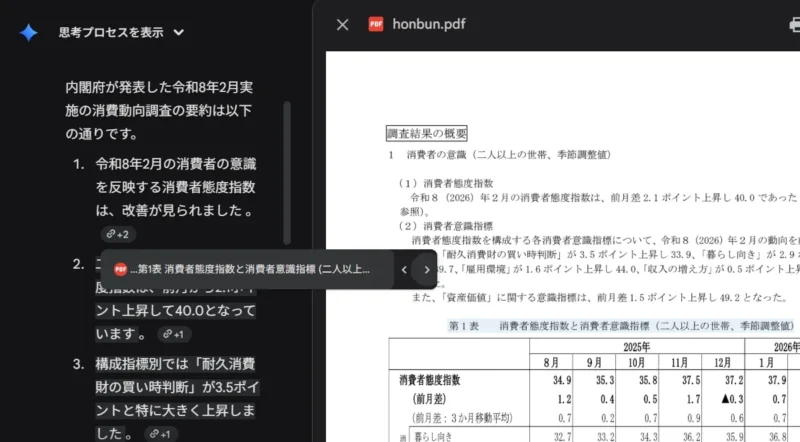The image size is (800, 442).
Task: Click summary item 1 about 消費者態度指数
Action: click(176, 187)
